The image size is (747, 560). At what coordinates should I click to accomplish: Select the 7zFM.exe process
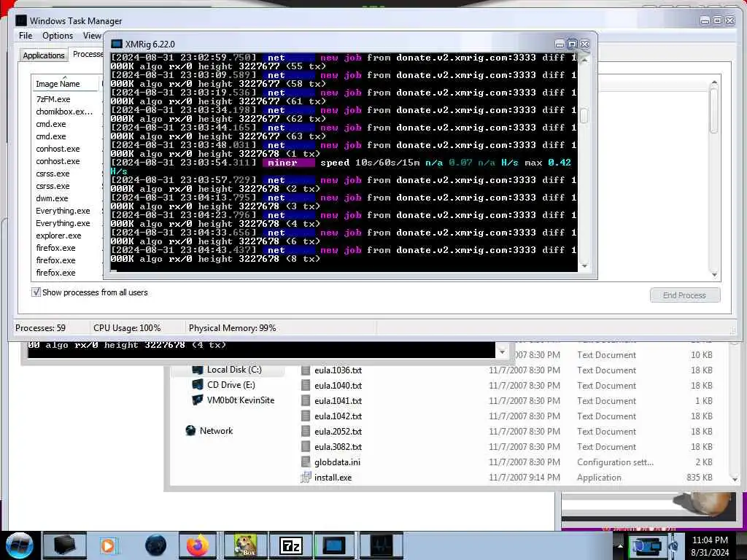(x=53, y=99)
